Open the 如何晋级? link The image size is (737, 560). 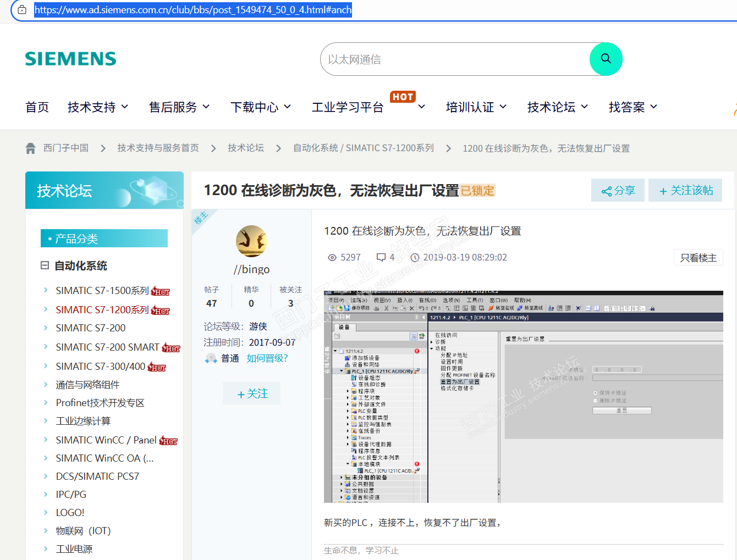267,358
